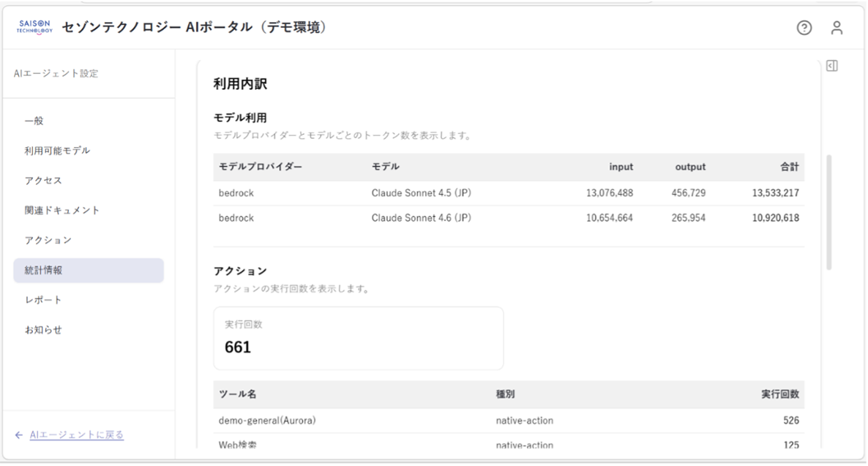Screen dimensions: 868x466
Task: Open the レポート sidebar item
Action: click(89, 300)
